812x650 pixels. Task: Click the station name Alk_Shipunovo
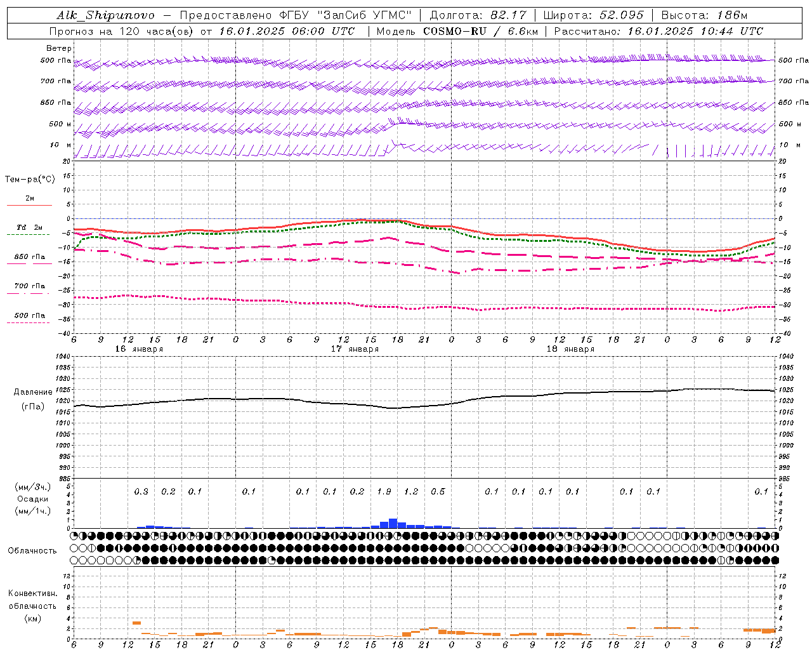[105, 15]
